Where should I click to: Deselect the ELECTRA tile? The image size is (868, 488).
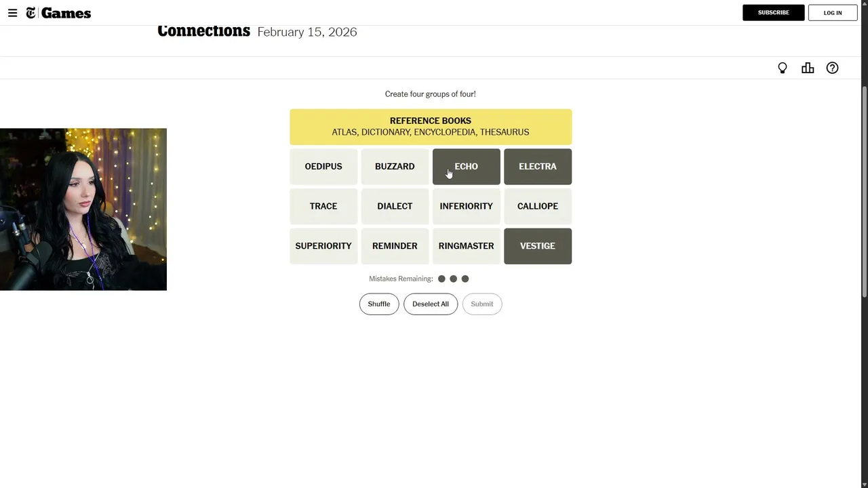(x=538, y=167)
